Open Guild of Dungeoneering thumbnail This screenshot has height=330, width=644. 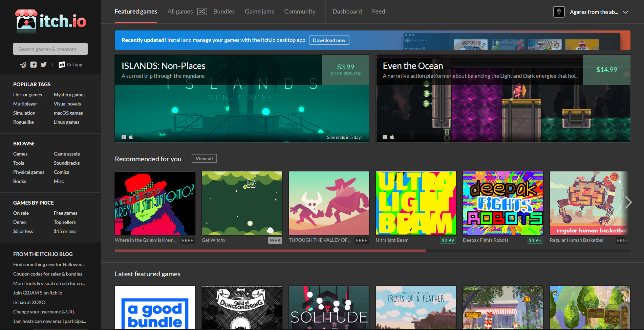click(242, 308)
